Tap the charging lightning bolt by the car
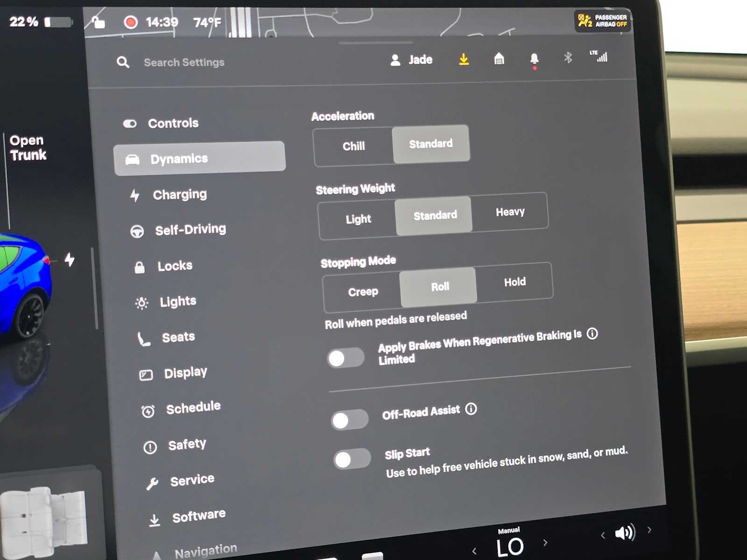Viewport: 747px width, 560px height. pyautogui.click(x=70, y=259)
